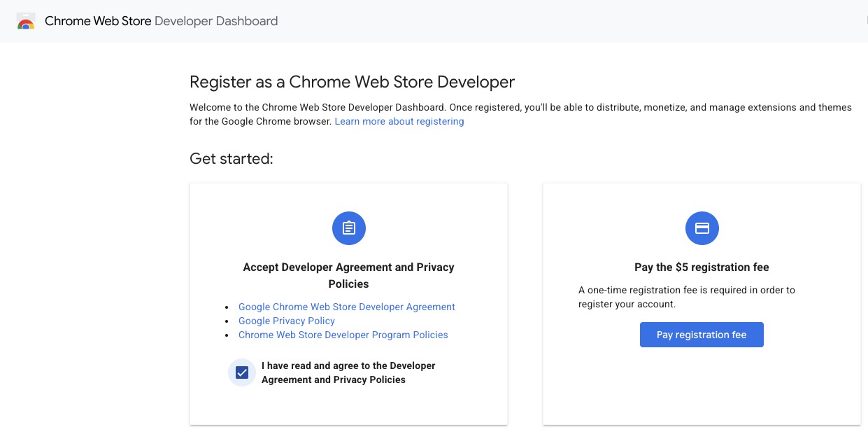
Task: Click the credit card payment icon
Action: pos(702,228)
